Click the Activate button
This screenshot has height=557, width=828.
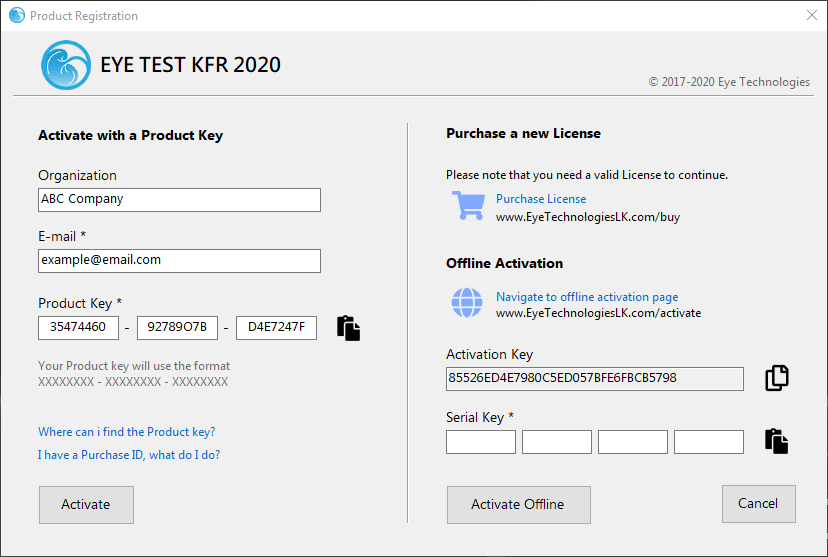[86, 505]
